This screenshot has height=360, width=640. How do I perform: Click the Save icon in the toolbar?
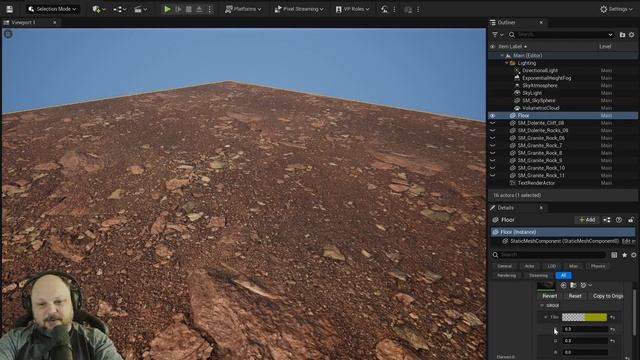[9, 9]
